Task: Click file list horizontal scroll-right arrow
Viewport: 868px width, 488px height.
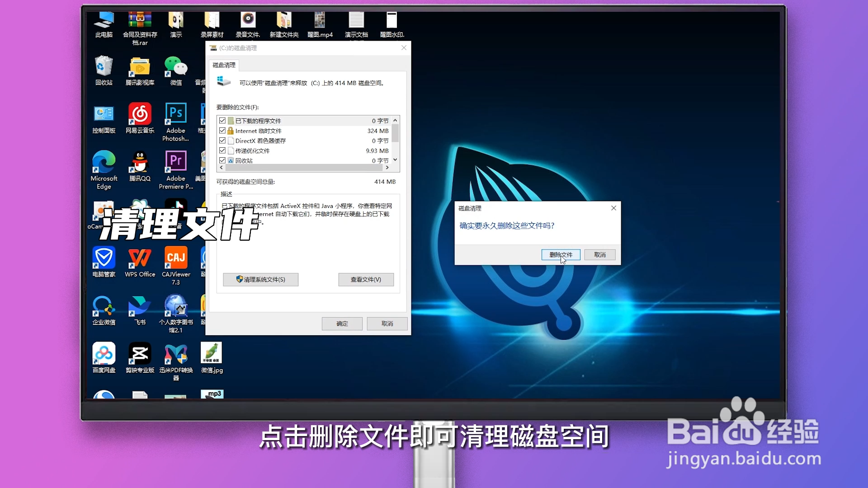Action: pyautogui.click(x=387, y=168)
